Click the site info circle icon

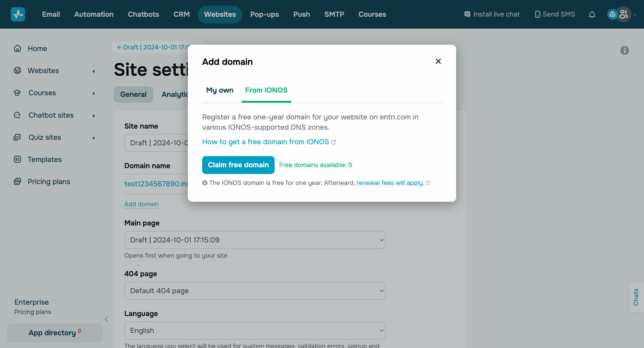(625, 51)
